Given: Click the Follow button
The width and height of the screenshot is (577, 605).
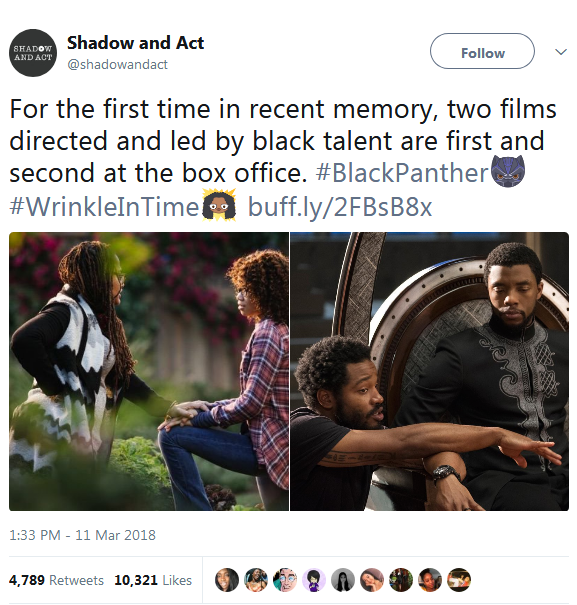Looking at the screenshot, I should [x=482, y=51].
